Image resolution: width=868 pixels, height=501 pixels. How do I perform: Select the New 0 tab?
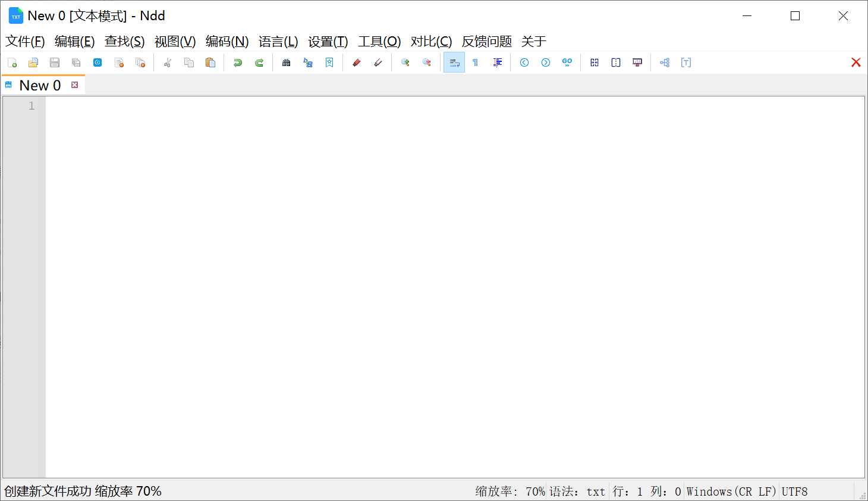(40, 85)
